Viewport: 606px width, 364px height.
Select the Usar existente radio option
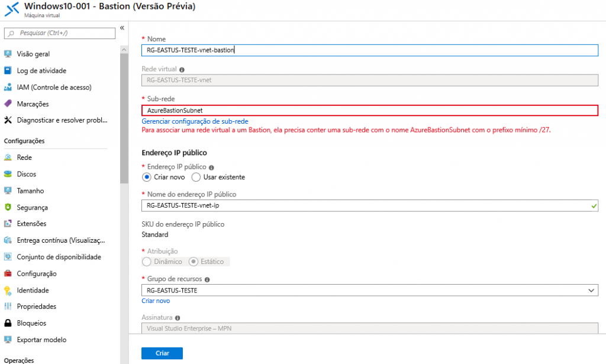[x=196, y=177]
